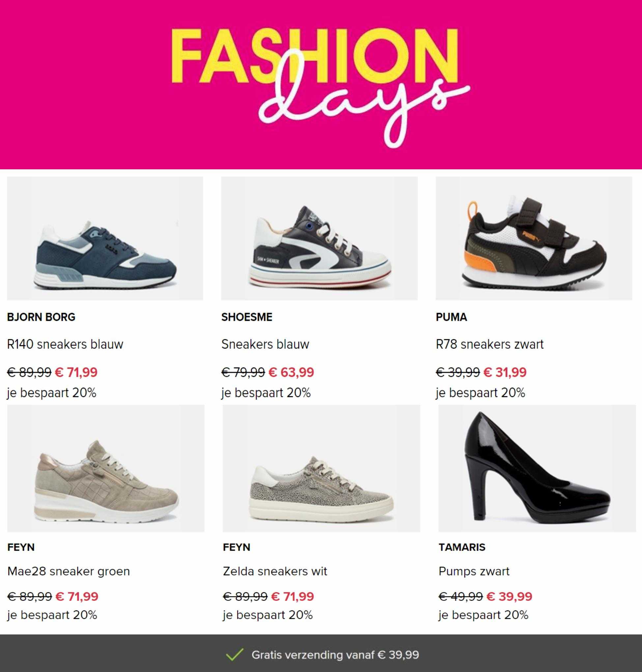Open the Mae28 sneaker groen title
The image size is (642, 672).
click(x=69, y=572)
